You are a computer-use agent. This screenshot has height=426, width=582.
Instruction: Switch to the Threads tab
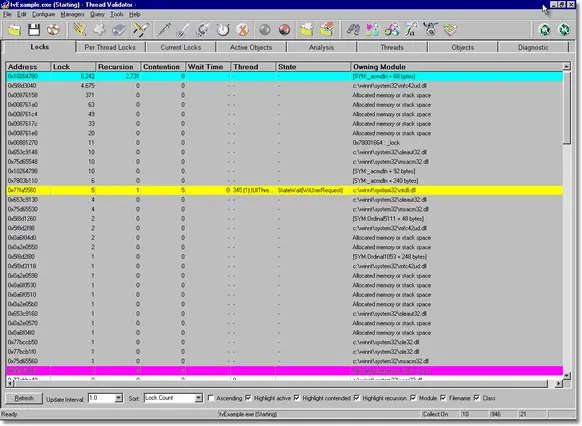392,47
